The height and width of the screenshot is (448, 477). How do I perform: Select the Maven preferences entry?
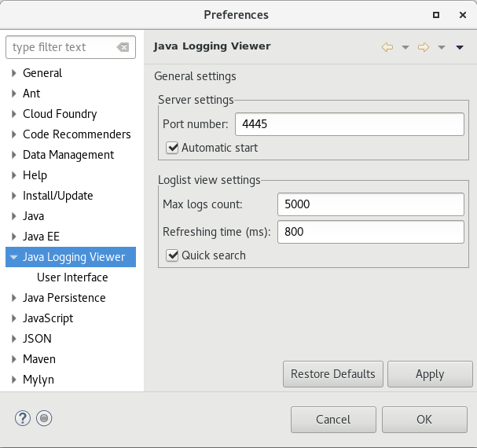click(39, 359)
